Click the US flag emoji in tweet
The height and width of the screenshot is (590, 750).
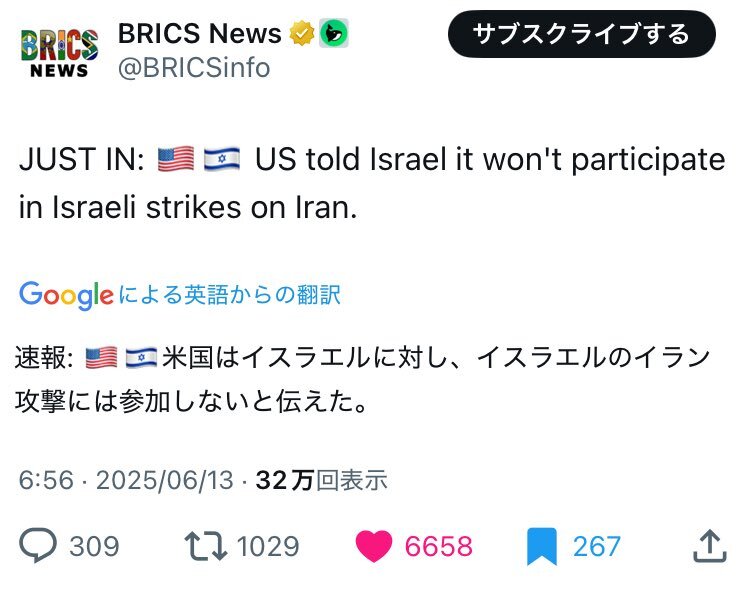point(176,159)
